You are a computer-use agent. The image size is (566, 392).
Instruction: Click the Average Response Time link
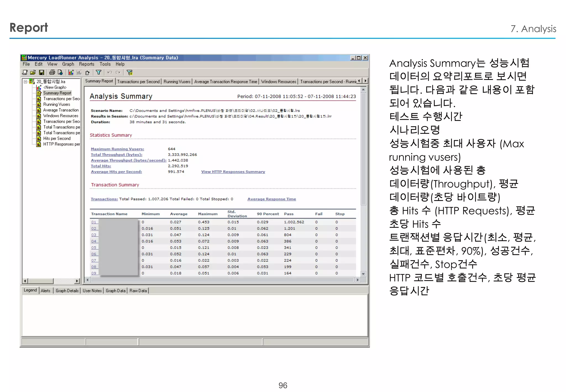click(272, 199)
